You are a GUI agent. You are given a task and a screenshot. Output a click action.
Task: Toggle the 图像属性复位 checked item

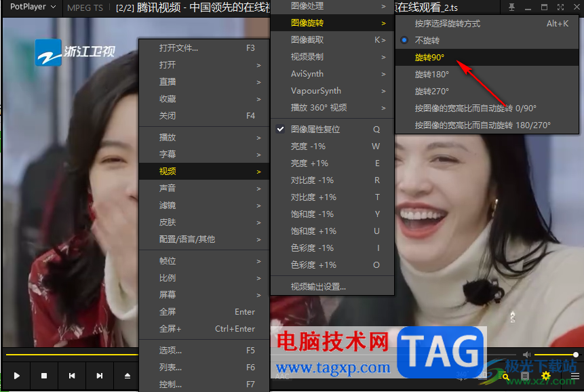tap(332, 129)
